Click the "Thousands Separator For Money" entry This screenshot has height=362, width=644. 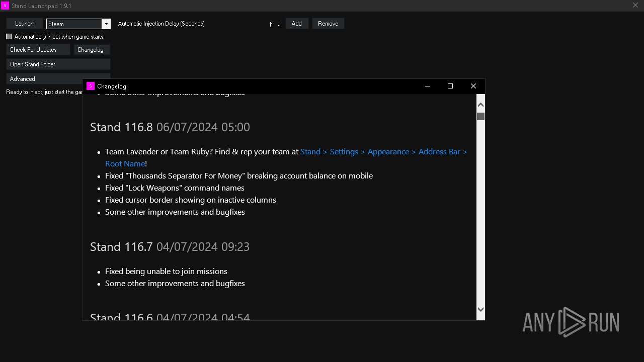tap(239, 176)
